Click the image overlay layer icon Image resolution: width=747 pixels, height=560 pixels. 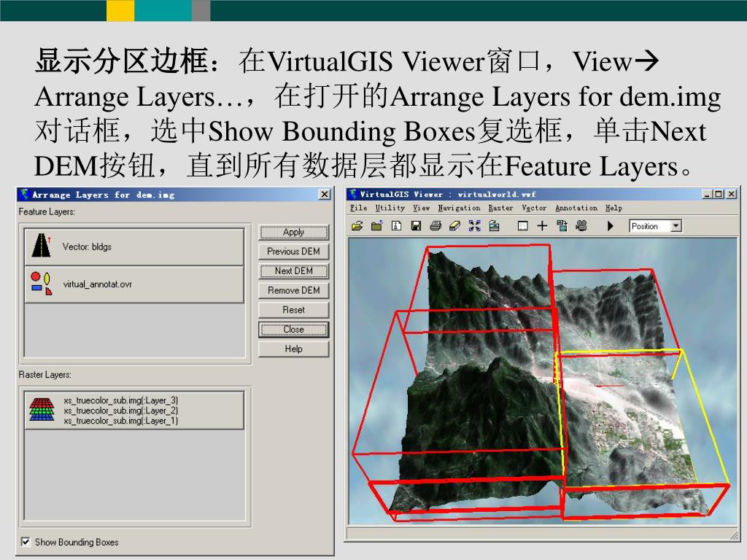494,226
